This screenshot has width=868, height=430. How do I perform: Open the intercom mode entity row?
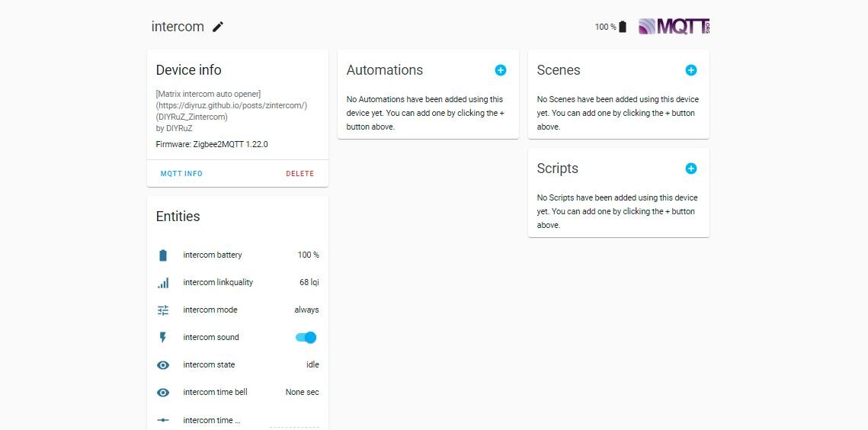(x=210, y=310)
